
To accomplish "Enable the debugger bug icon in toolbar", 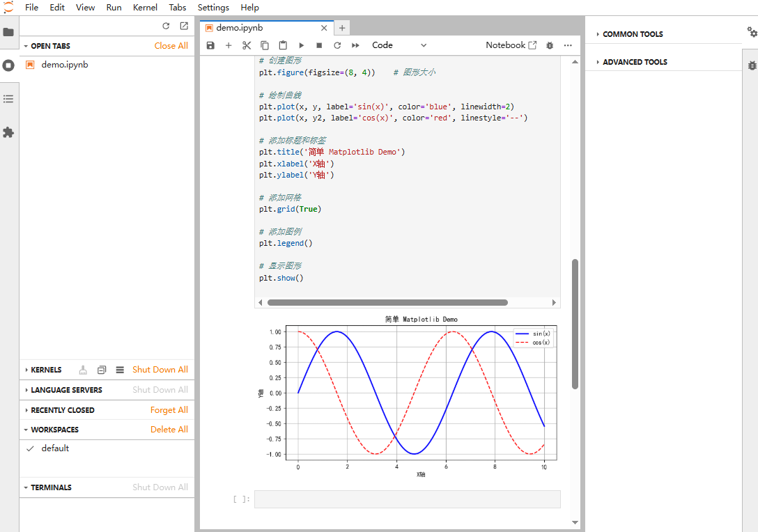I will [550, 45].
